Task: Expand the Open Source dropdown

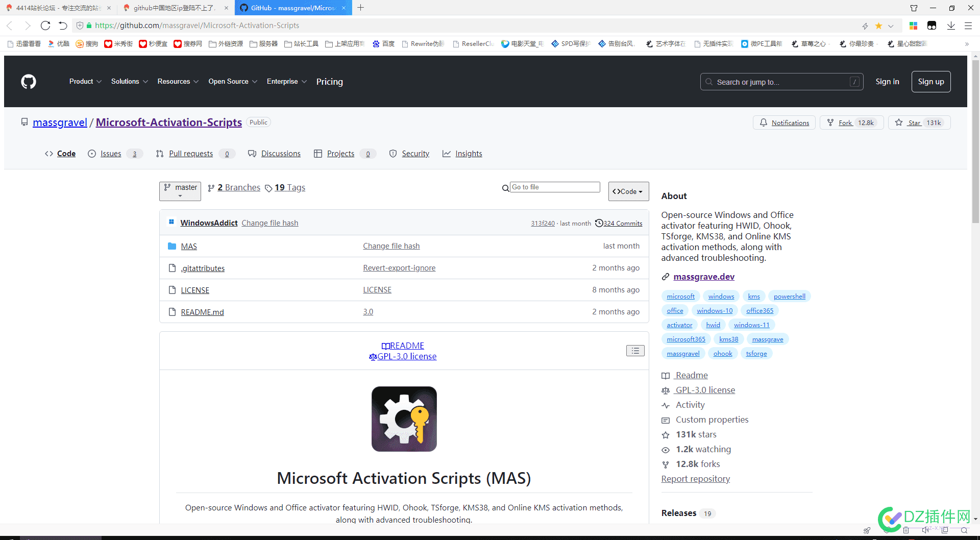Action: (233, 82)
